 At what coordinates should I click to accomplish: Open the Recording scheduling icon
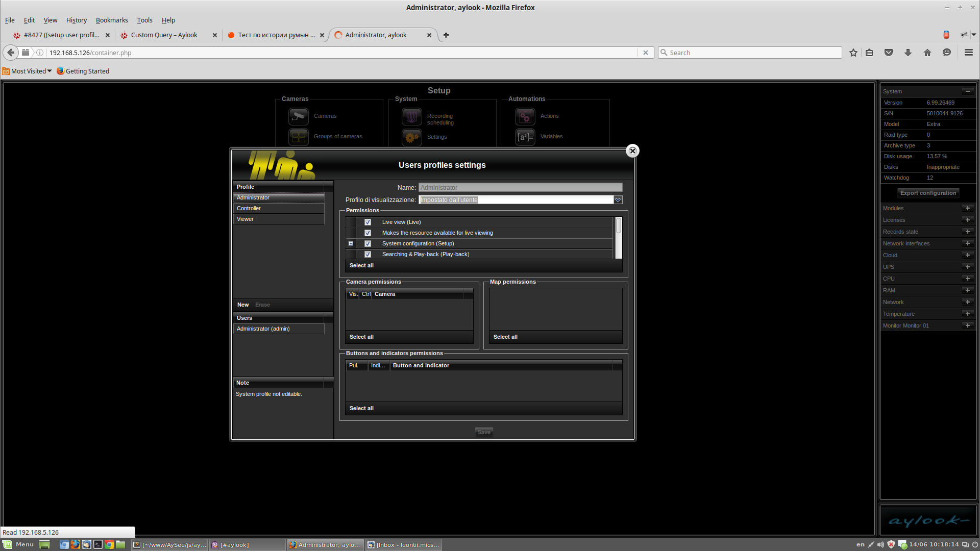412,116
